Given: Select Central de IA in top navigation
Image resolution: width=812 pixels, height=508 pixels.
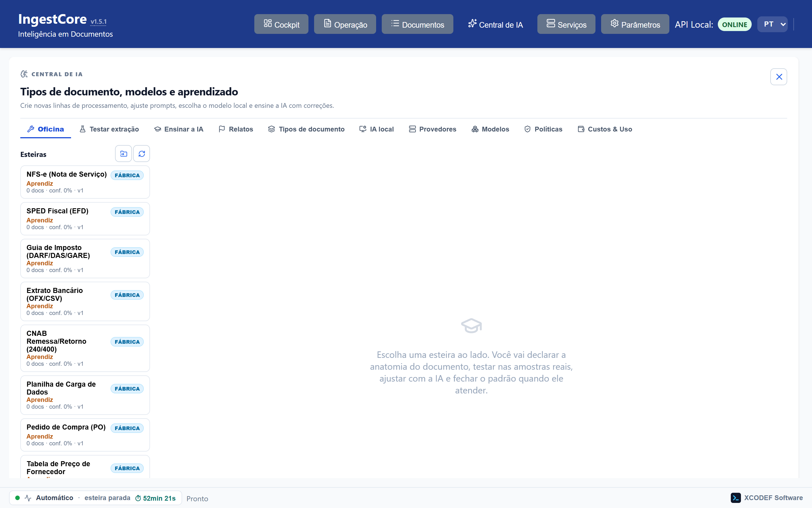Looking at the screenshot, I should pyautogui.click(x=495, y=24).
